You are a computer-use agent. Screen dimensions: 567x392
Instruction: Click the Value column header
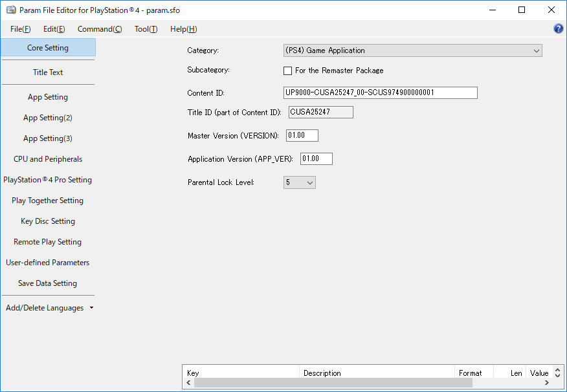(540, 373)
